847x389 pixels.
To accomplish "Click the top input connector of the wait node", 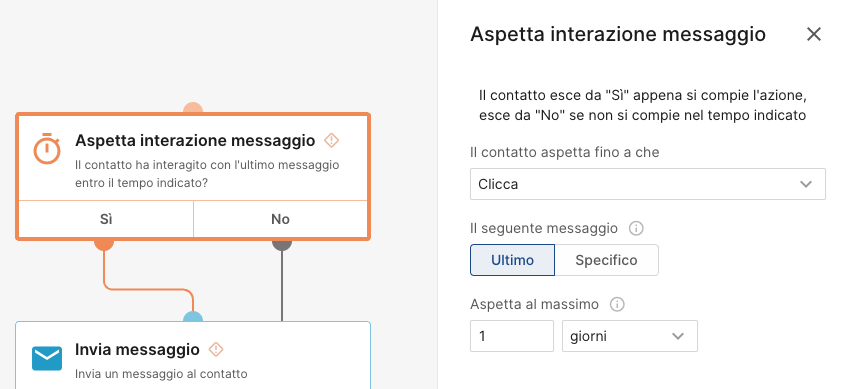I will click(193, 109).
